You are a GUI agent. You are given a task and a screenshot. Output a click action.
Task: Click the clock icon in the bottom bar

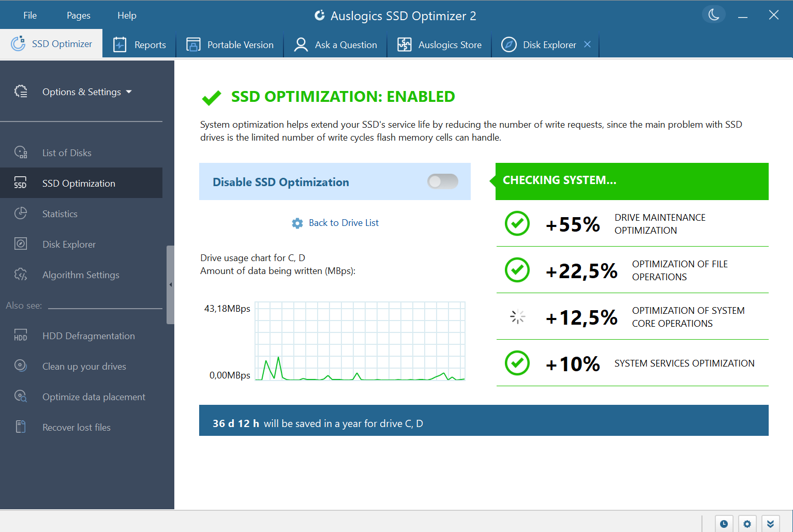(724, 523)
